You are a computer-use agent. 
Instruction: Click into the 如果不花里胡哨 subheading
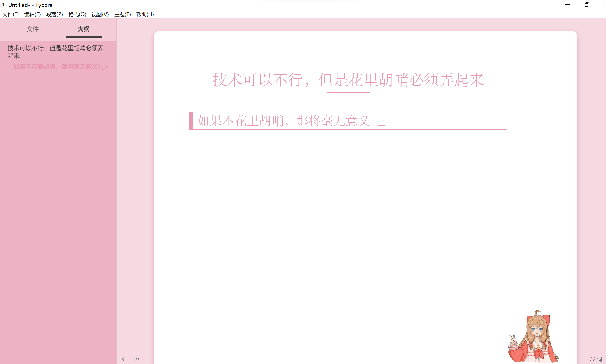[x=295, y=121]
